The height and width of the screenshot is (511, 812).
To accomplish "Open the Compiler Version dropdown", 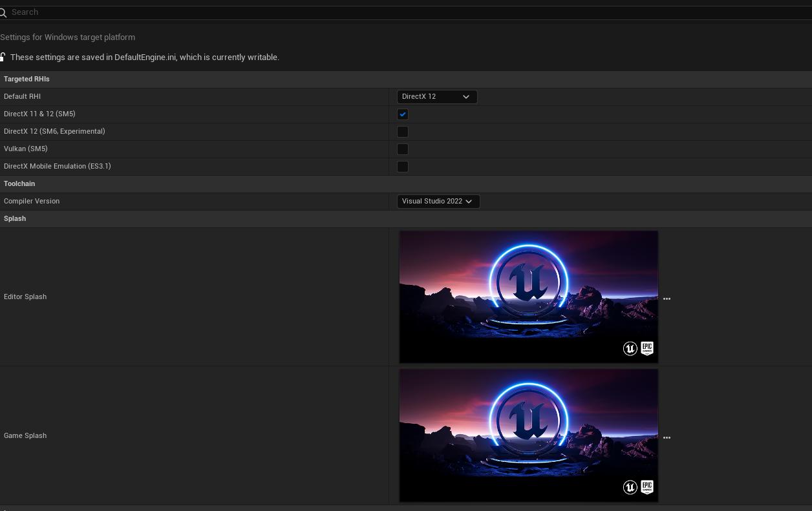I will click(438, 202).
